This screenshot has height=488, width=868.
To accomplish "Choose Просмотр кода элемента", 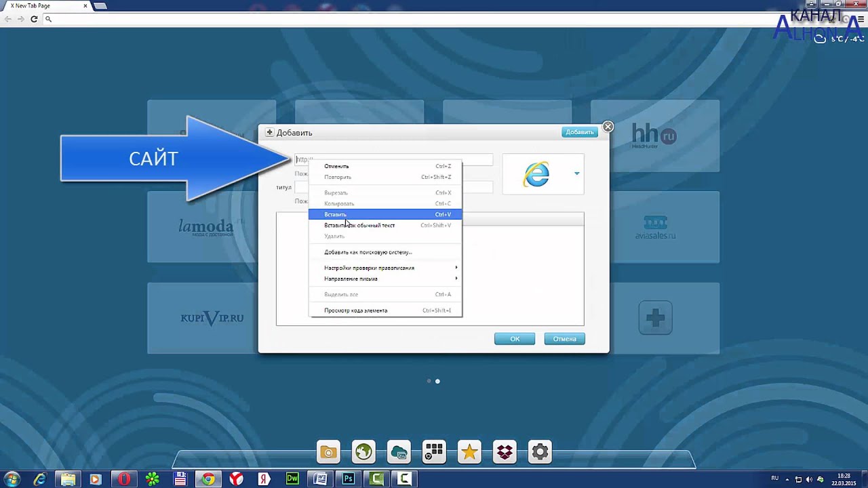I will point(385,310).
